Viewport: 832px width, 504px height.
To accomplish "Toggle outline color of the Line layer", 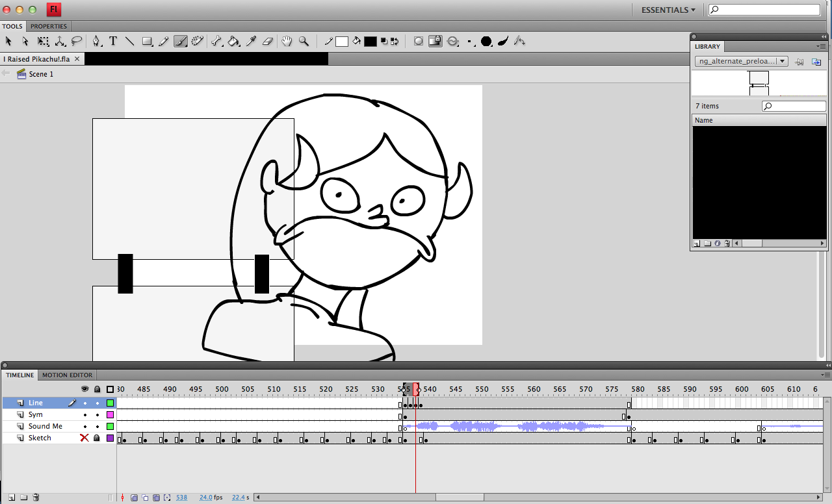I will 110,403.
